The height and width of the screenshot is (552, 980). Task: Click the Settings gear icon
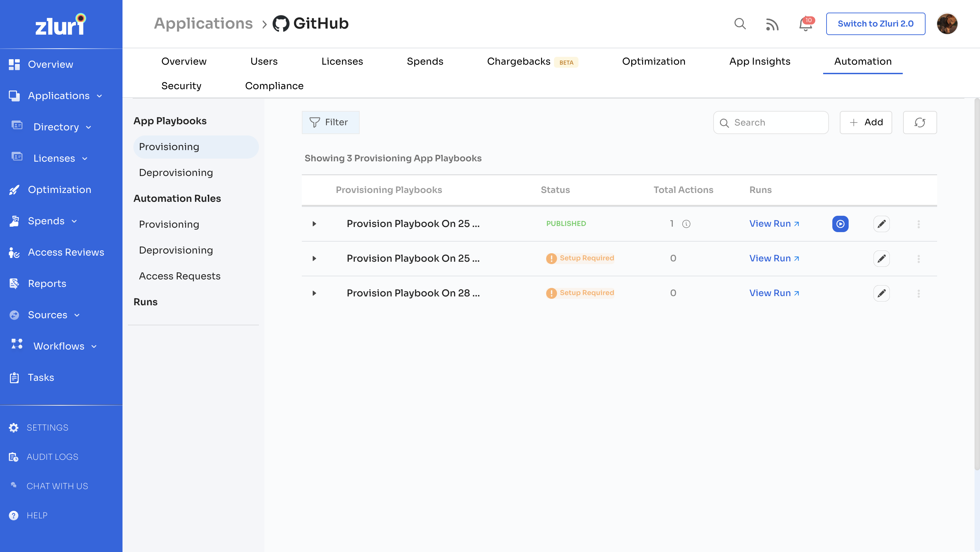14,427
